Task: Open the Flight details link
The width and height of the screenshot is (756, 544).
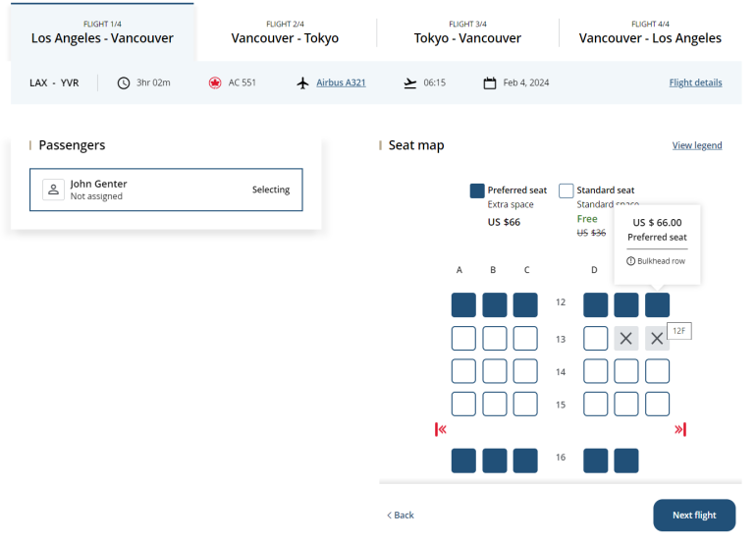Action: tap(695, 83)
